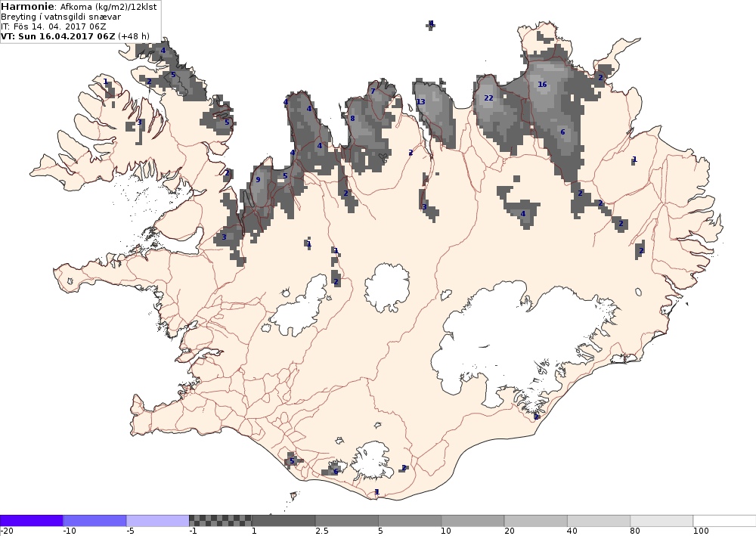756x536 pixels.
Task: Click the map value '7'
Action: coord(373,91)
